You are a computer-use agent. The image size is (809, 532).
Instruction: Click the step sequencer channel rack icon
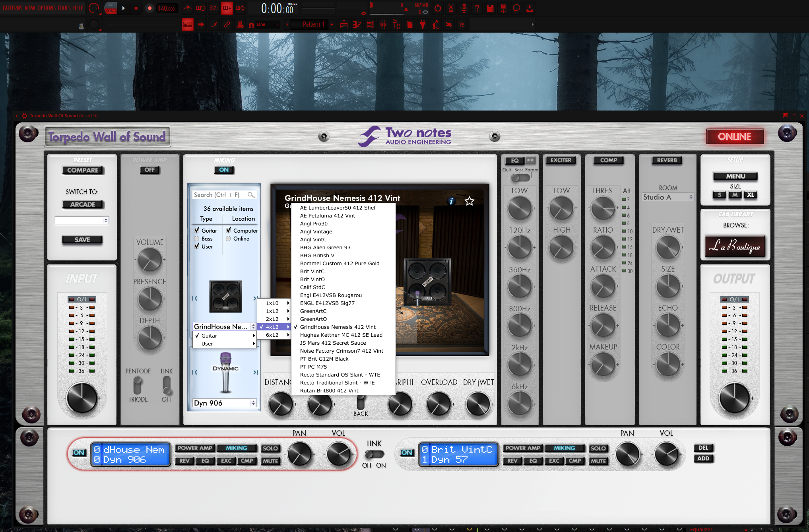pyautogui.click(x=370, y=25)
